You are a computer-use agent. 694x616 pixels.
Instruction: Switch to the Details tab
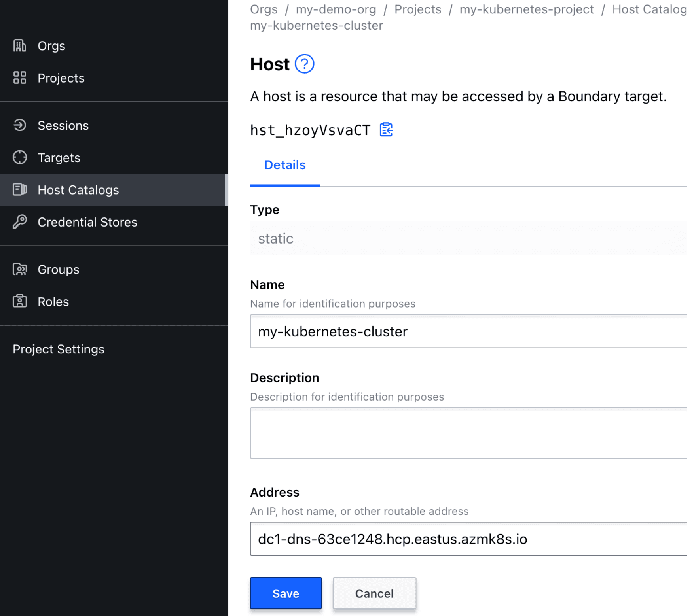point(284,165)
